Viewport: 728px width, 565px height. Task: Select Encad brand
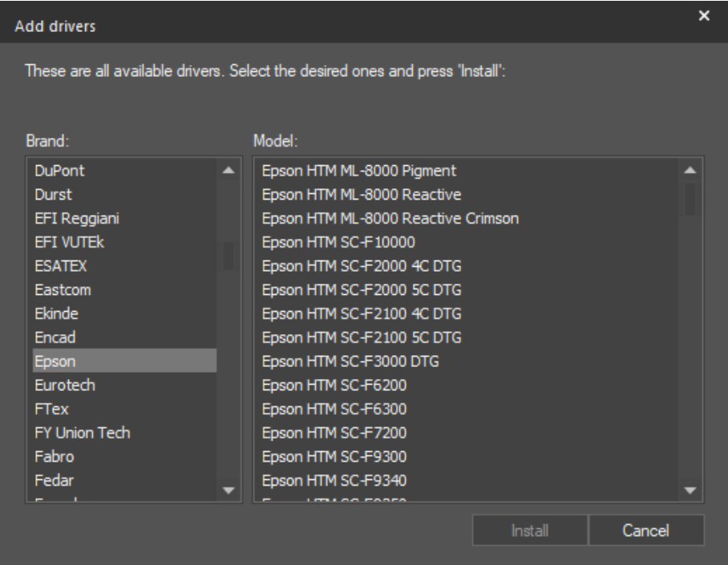click(x=124, y=337)
